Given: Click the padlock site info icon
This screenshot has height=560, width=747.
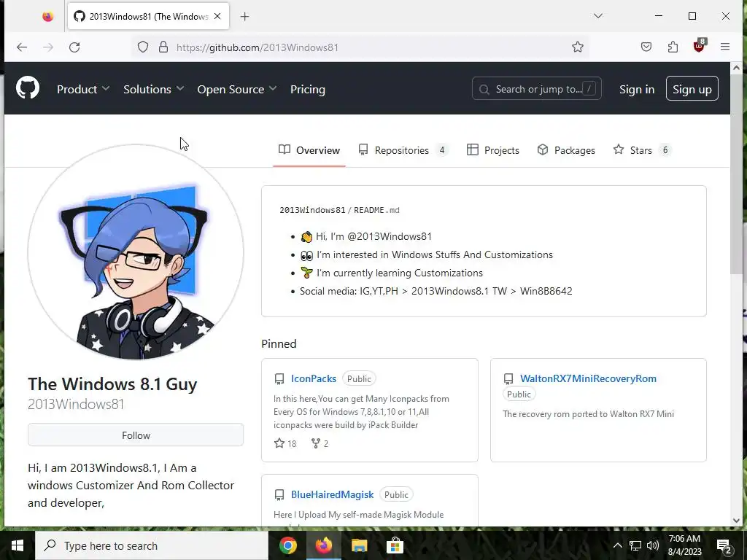Looking at the screenshot, I should pos(163,47).
